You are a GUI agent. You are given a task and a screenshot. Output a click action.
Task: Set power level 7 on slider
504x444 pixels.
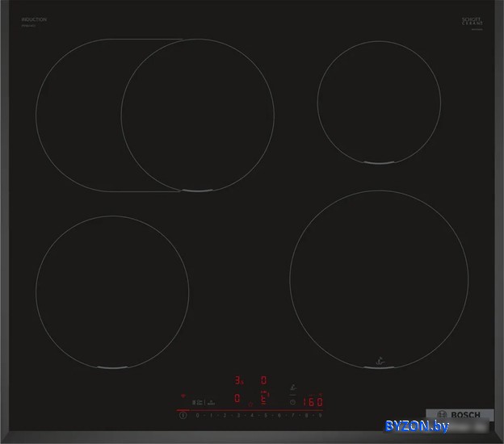tap(292, 416)
